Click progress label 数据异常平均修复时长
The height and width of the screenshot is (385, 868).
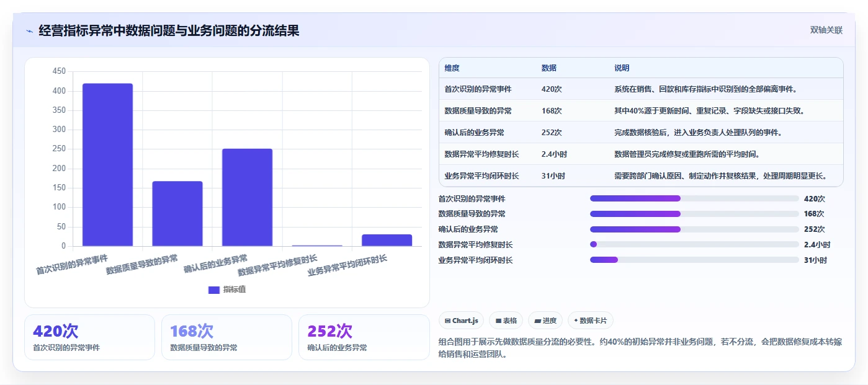coord(475,245)
